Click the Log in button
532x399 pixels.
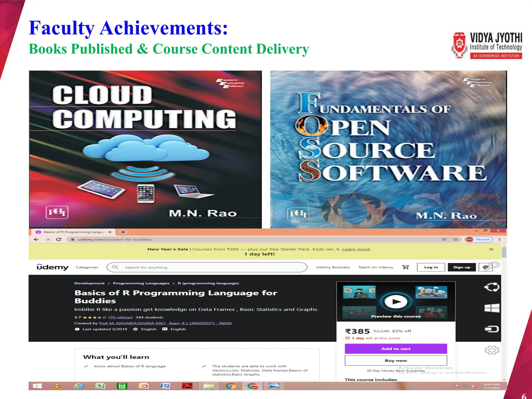431,267
